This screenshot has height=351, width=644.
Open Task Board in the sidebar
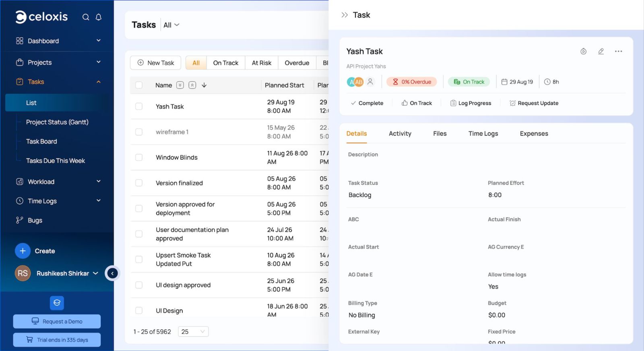coord(41,141)
